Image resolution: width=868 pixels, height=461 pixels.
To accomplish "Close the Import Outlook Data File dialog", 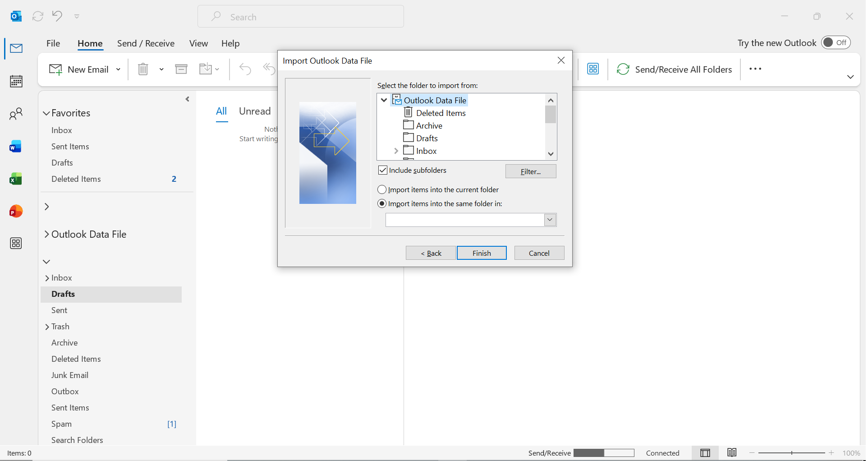I will (x=561, y=60).
